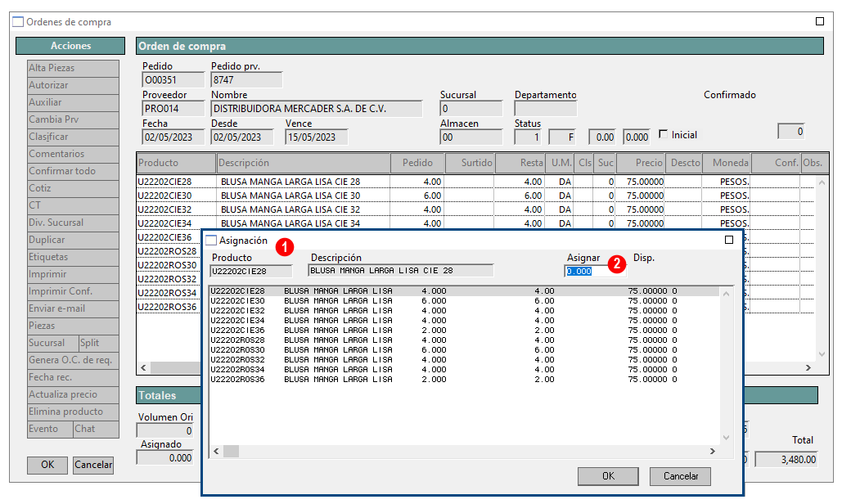Toggle the Inicial checkbox

click(x=663, y=134)
